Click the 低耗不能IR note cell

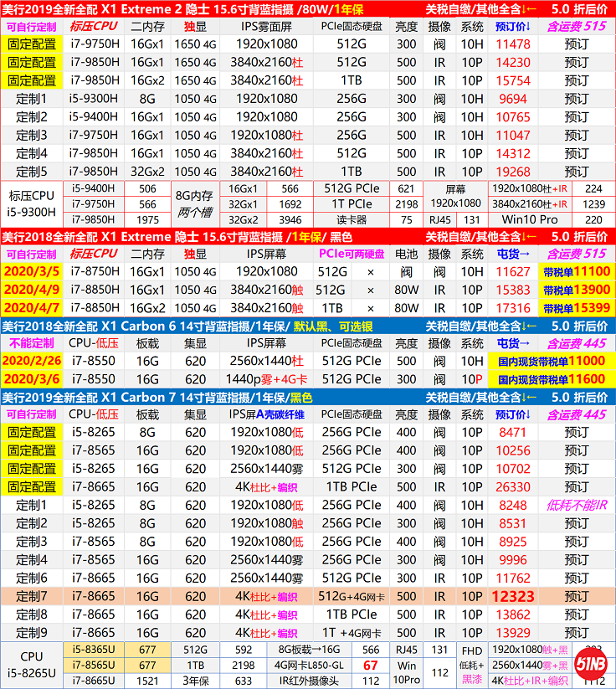click(x=576, y=505)
